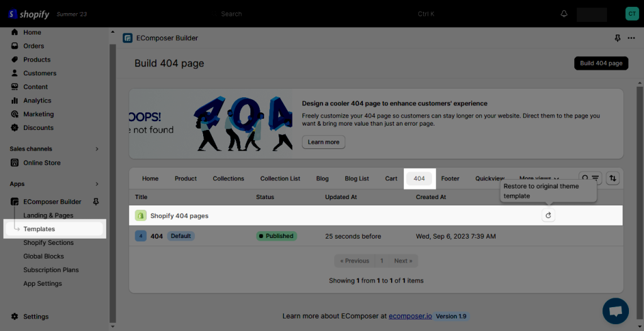Click the Content icon in sidebar

(15, 87)
